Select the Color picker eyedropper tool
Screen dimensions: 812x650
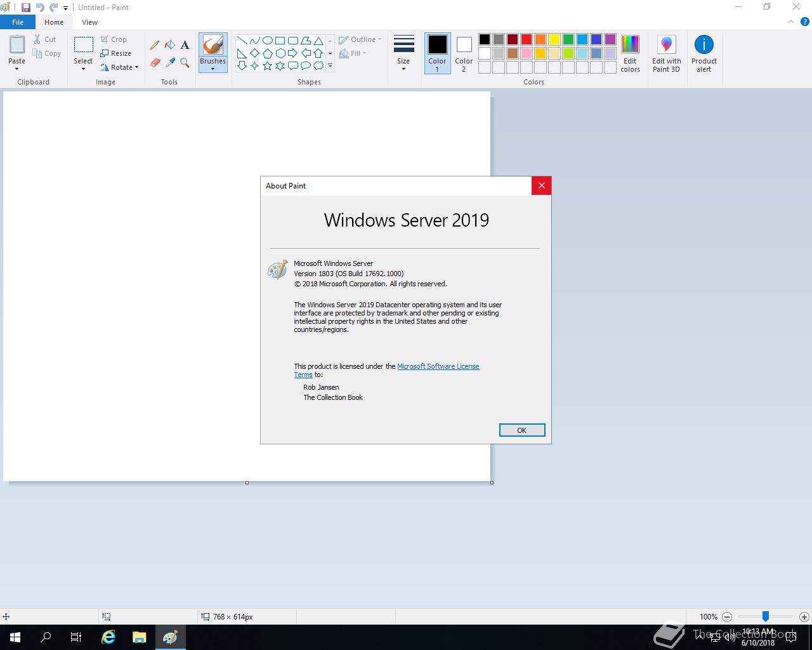(x=170, y=62)
